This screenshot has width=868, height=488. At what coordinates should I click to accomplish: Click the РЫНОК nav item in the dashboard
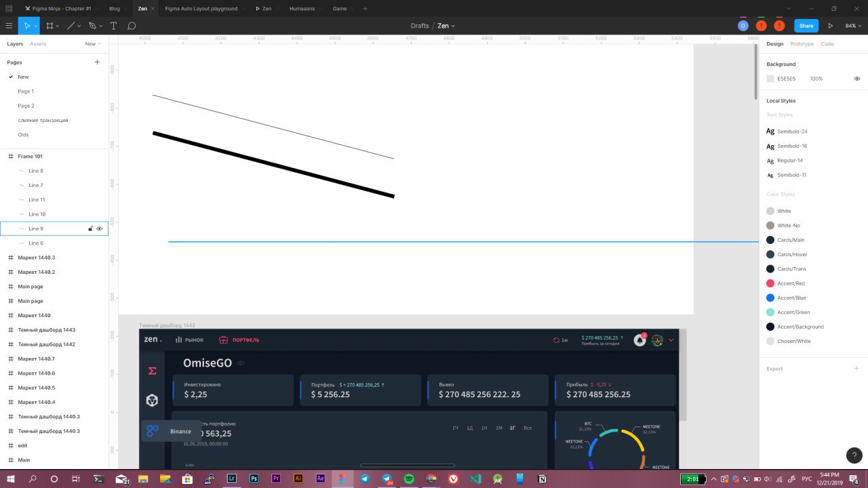(x=189, y=340)
